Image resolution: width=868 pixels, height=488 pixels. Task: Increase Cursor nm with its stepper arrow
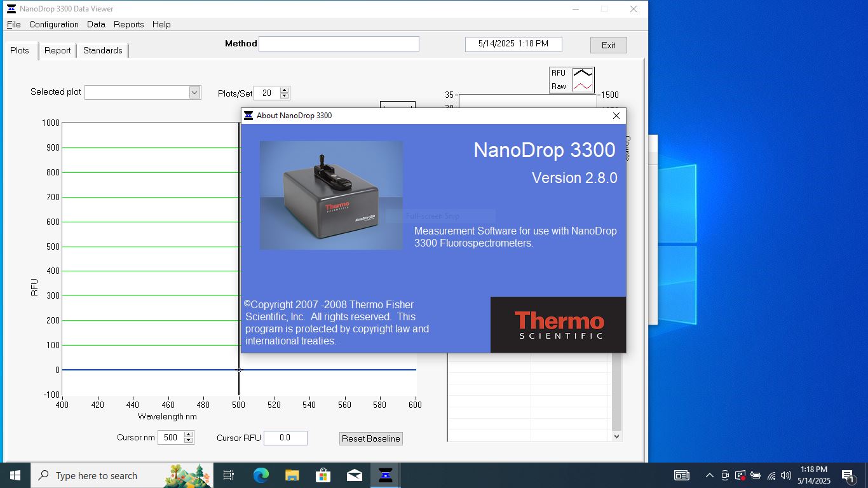click(x=189, y=434)
